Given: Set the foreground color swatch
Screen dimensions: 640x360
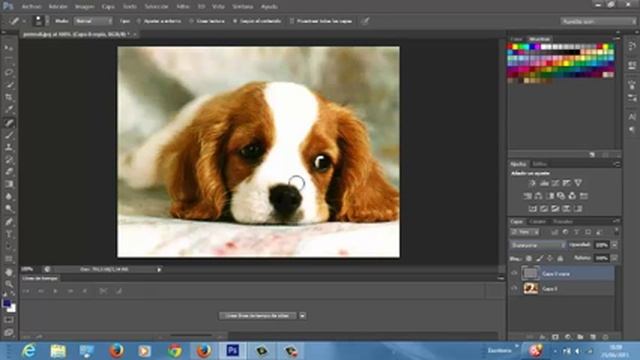Looking at the screenshot, I should click(6, 303).
